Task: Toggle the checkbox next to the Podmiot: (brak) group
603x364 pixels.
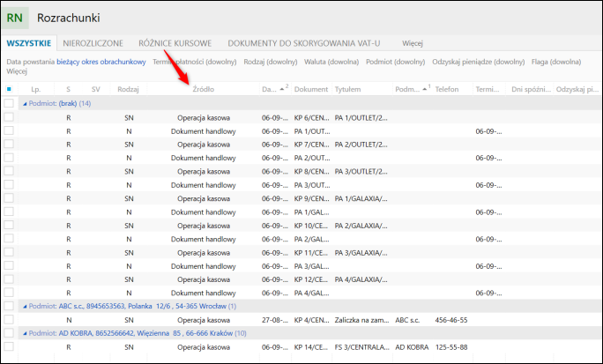Action: point(9,103)
